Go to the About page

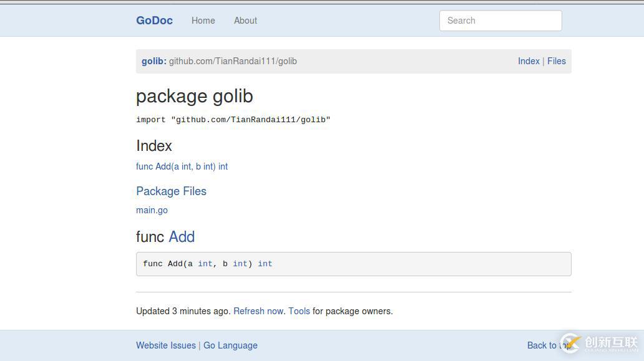[x=245, y=21]
